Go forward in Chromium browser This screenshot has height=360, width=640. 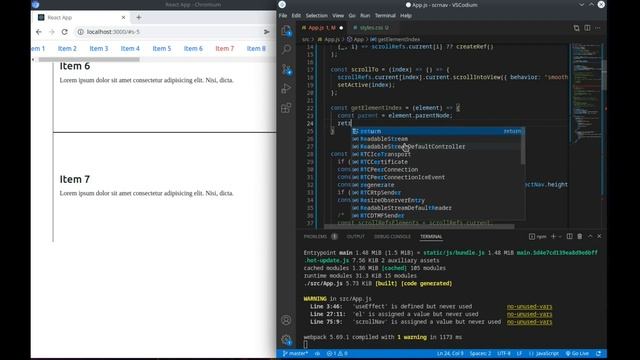click(x=52, y=32)
